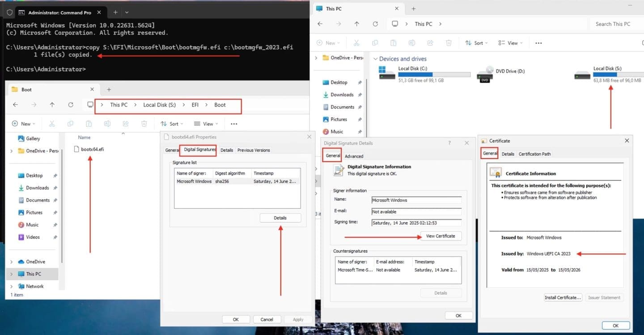Switch to the Certification Path tab
Image resolution: width=644 pixels, height=335 pixels.
(x=534, y=154)
